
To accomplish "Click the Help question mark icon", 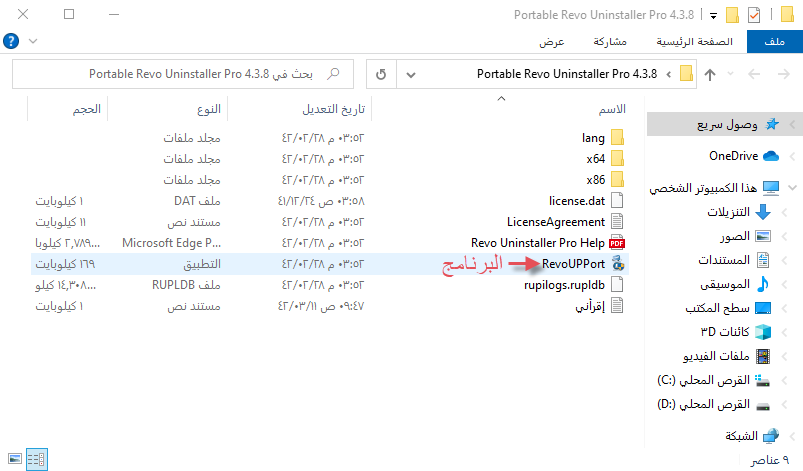I will (x=11, y=41).
